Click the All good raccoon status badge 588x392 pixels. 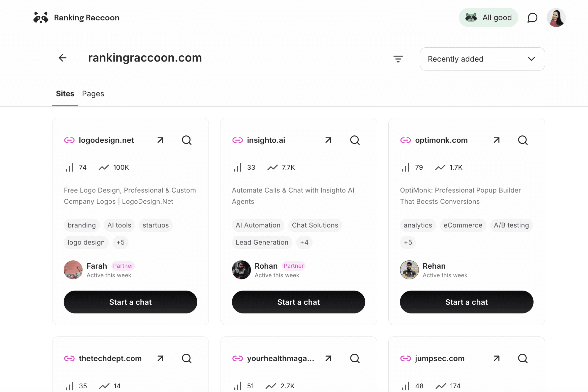(488, 17)
